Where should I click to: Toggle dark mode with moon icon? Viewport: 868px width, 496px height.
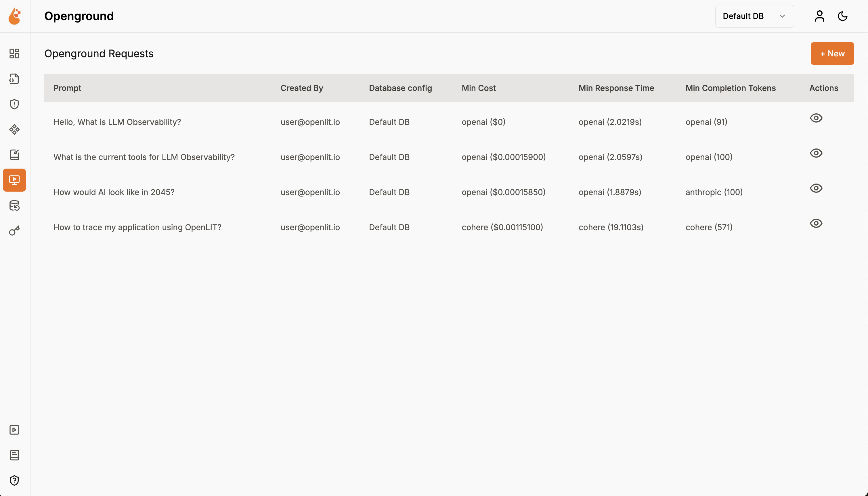pyautogui.click(x=842, y=16)
